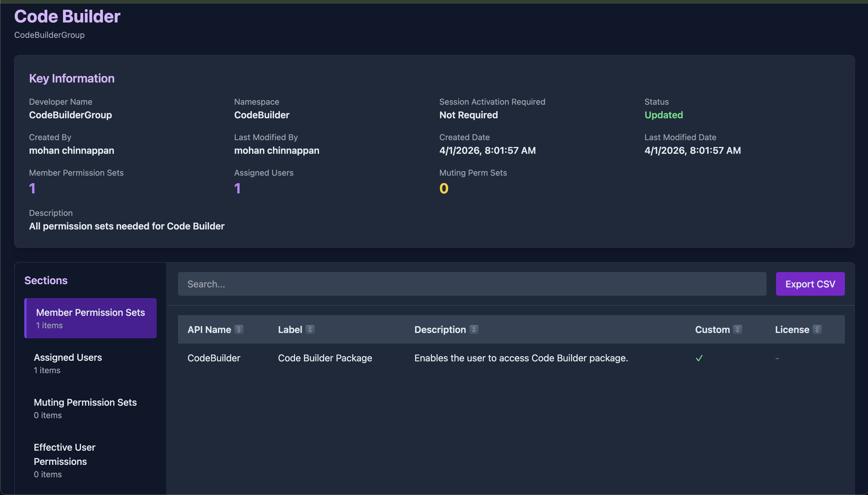
Task: Click the Namespace value CodeBuilder
Action: pyautogui.click(x=262, y=115)
